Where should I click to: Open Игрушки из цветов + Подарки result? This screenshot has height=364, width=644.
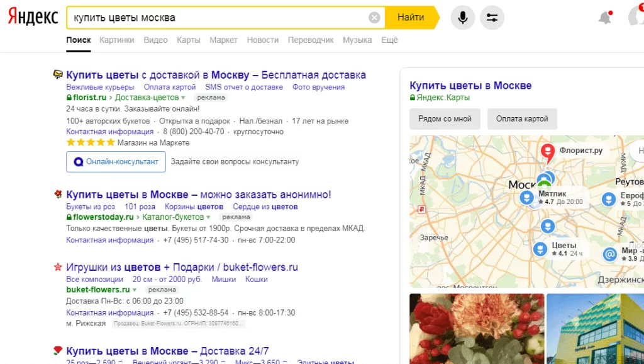click(x=182, y=268)
